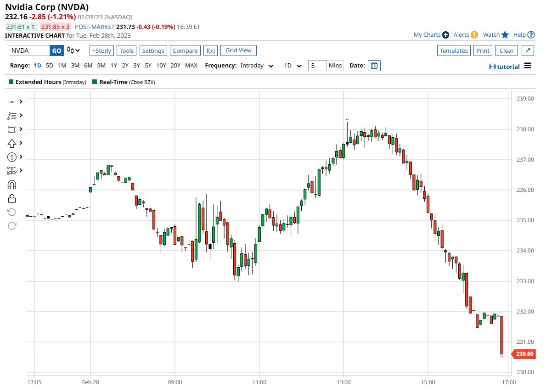This screenshot has height=392, width=546.
Task: Expand the measure tool options chevron
Action: point(21,170)
